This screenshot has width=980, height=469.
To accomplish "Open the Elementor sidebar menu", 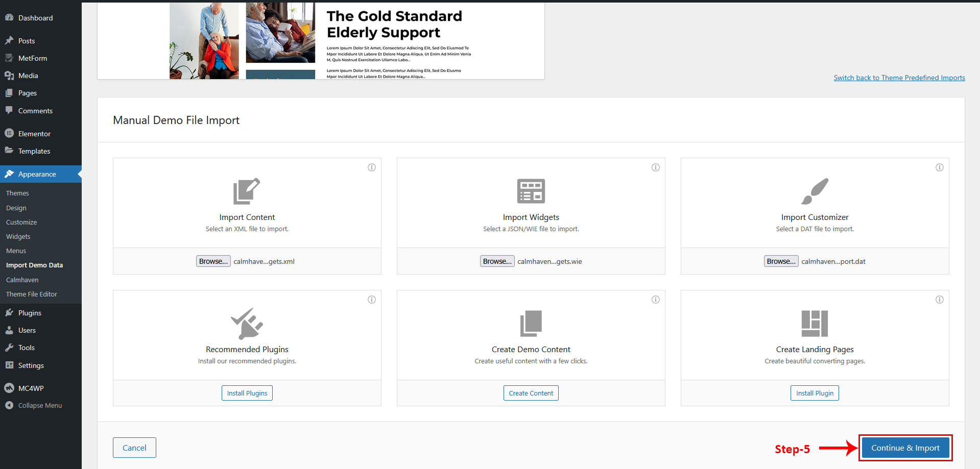I will [x=34, y=134].
